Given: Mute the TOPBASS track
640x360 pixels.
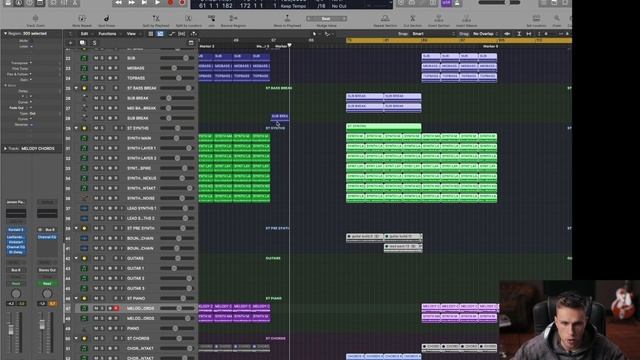Looking at the screenshot, I should (96, 78).
